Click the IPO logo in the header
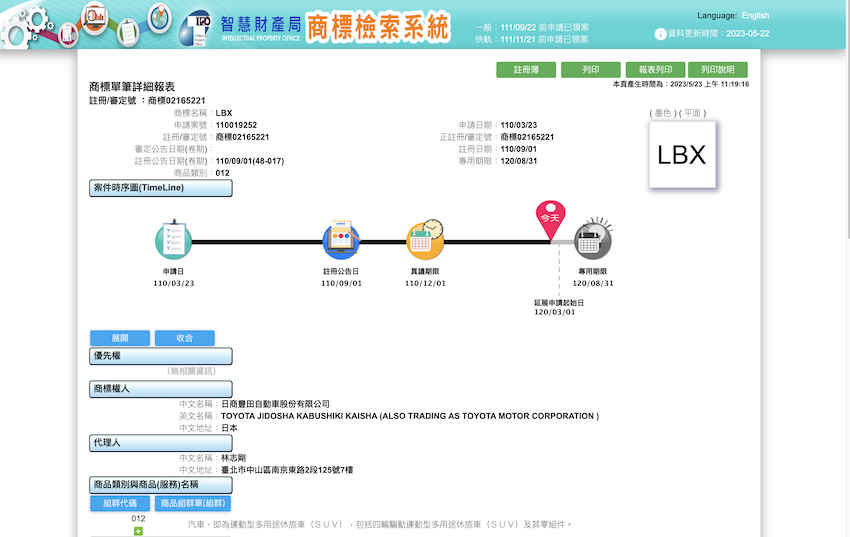Screen dimensions: 850x537 196,28
